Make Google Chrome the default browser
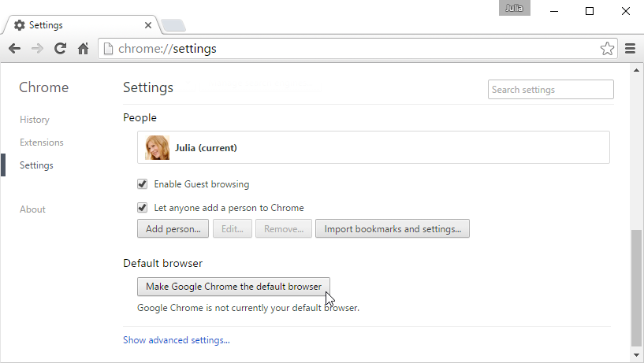 (233, 287)
